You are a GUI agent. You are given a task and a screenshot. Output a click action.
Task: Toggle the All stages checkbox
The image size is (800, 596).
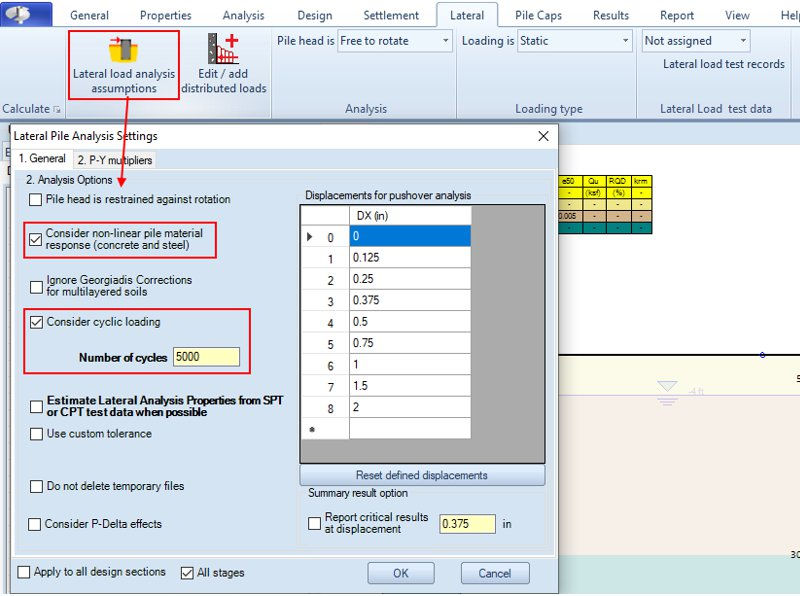(x=187, y=573)
